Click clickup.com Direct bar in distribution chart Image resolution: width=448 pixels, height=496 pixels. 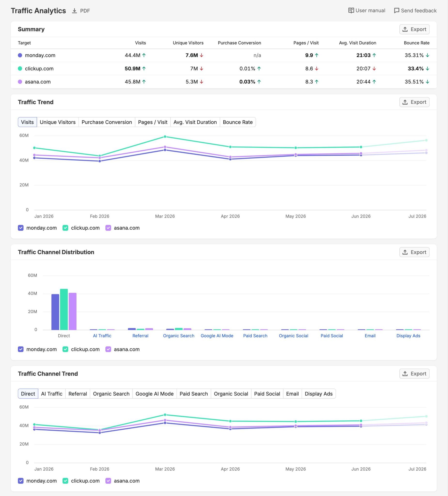[x=64, y=310]
